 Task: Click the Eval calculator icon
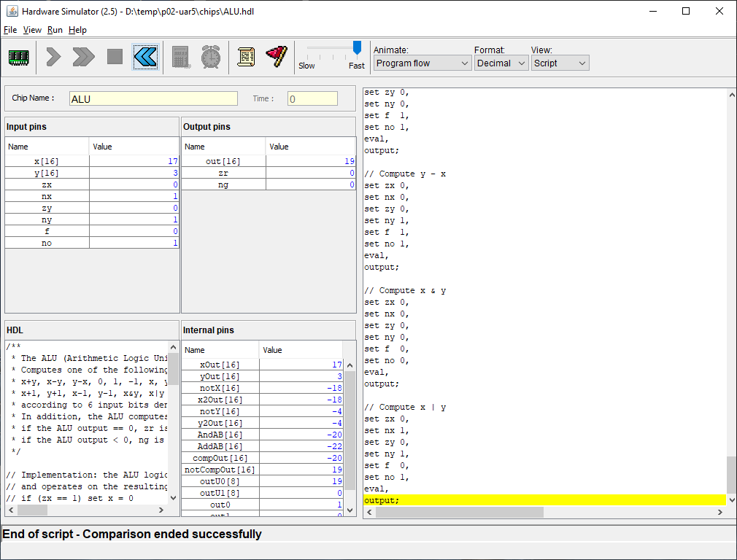tap(181, 57)
